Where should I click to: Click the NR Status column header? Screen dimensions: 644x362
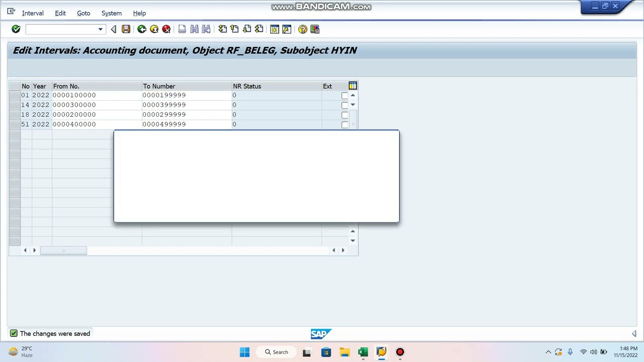tap(277, 86)
